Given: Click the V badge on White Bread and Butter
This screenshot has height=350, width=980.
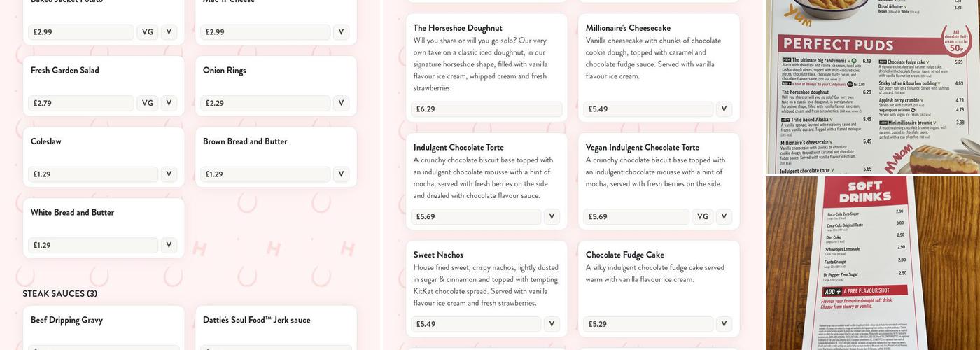Looking at the screenshot, I should [x=169, y=245].
